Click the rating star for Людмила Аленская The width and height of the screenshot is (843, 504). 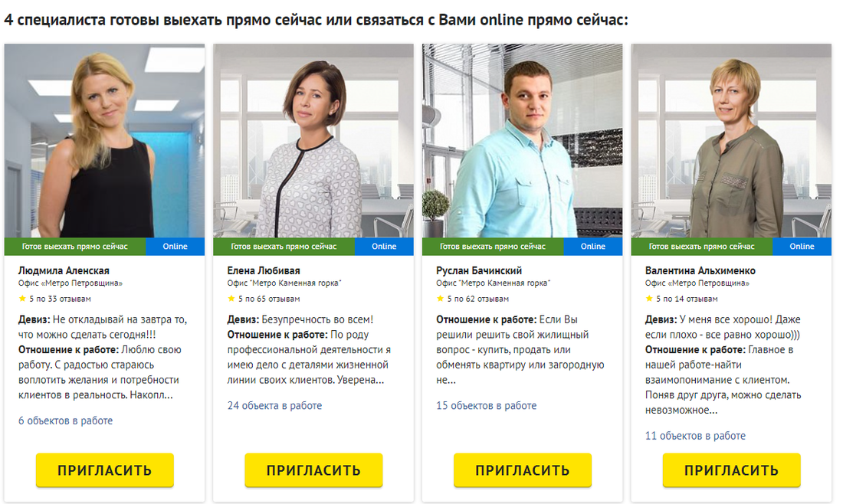(x=22, y=299)
